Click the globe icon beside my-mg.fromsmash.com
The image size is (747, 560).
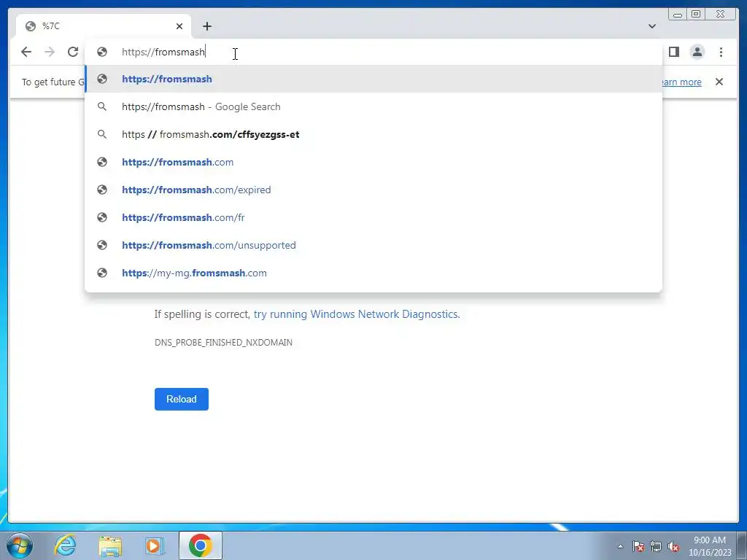click(x=102, y=273)
